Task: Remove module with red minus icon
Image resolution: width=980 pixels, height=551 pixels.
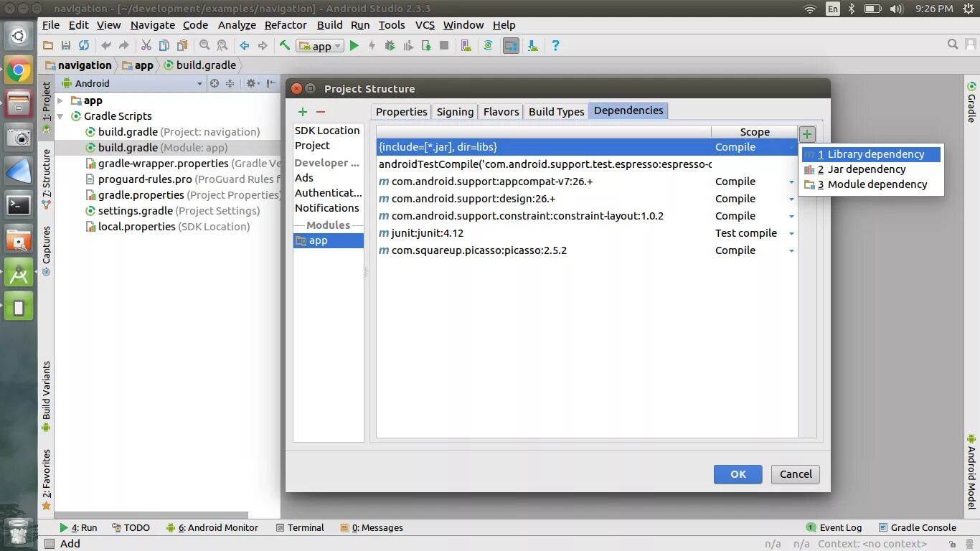Action: 321,112
